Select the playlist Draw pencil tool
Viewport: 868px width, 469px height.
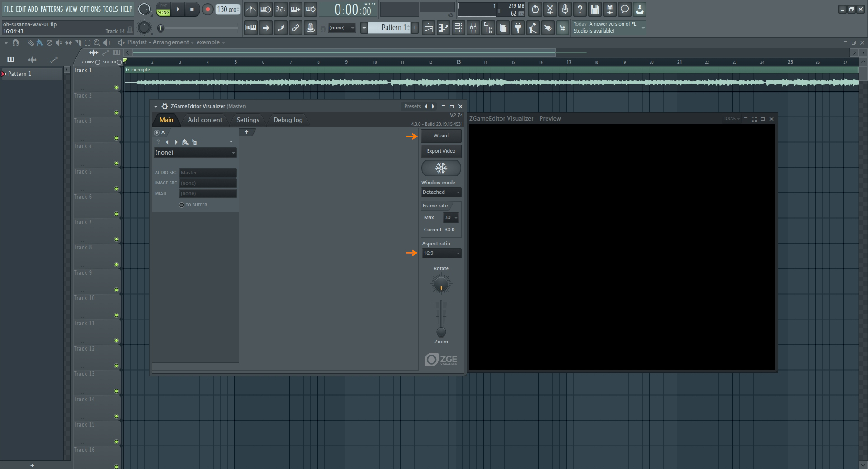(30, 42)
